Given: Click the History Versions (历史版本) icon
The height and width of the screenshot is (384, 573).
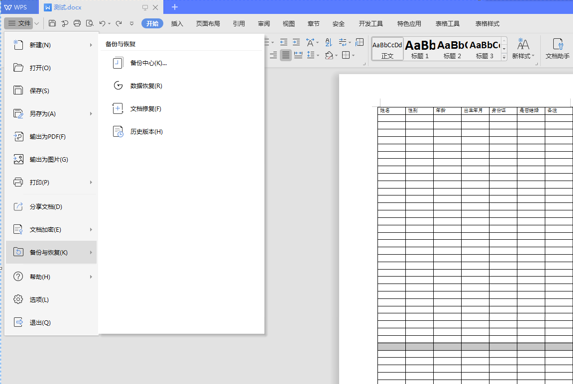Looking at the screenshot, I should tap(118, 132).
